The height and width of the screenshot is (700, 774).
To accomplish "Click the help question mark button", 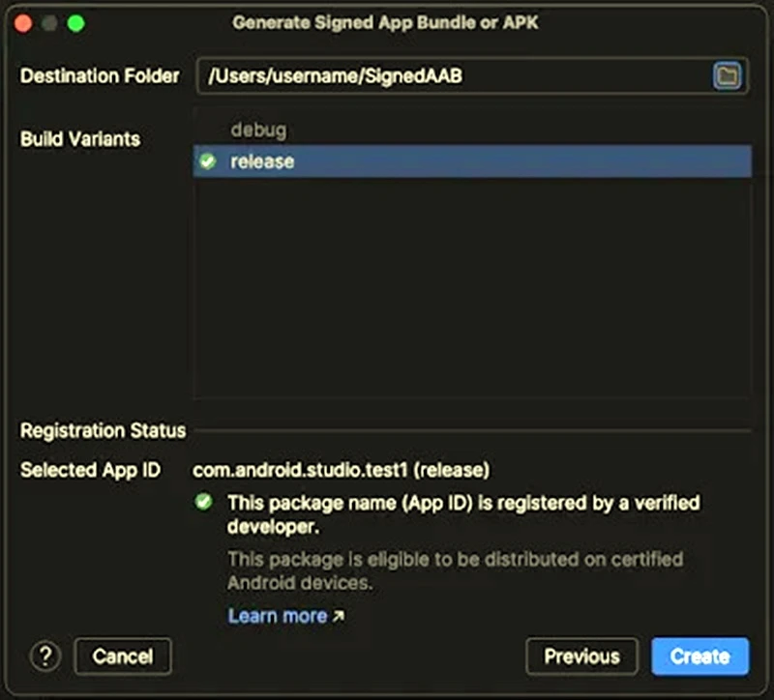I will coord(45,656).
